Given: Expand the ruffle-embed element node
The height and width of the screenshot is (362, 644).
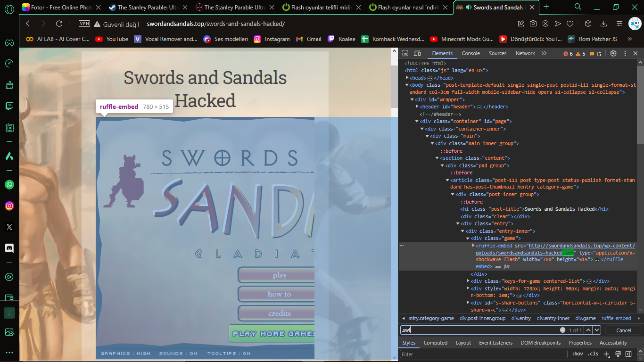Looking at the screenshot, I should tap(473, 246).
